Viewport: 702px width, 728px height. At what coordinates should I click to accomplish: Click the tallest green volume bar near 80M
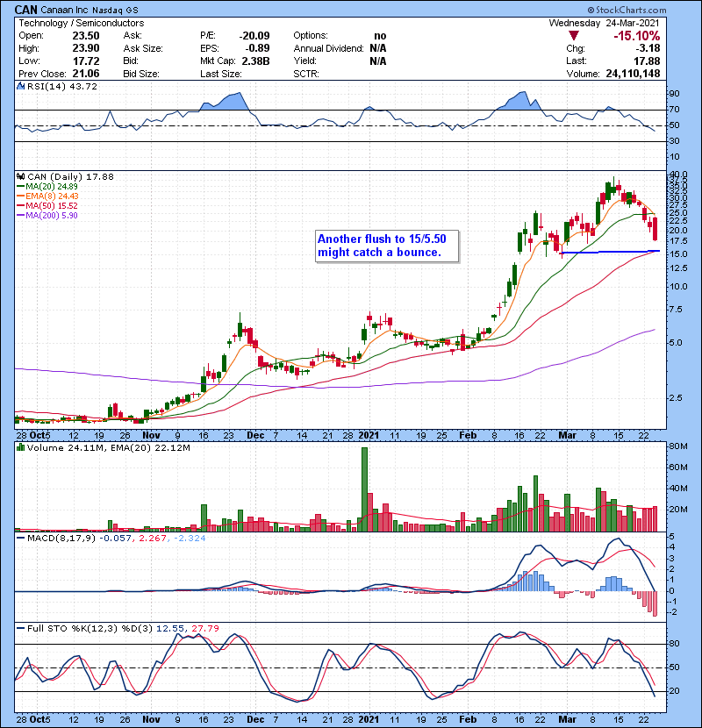point(364,489)
